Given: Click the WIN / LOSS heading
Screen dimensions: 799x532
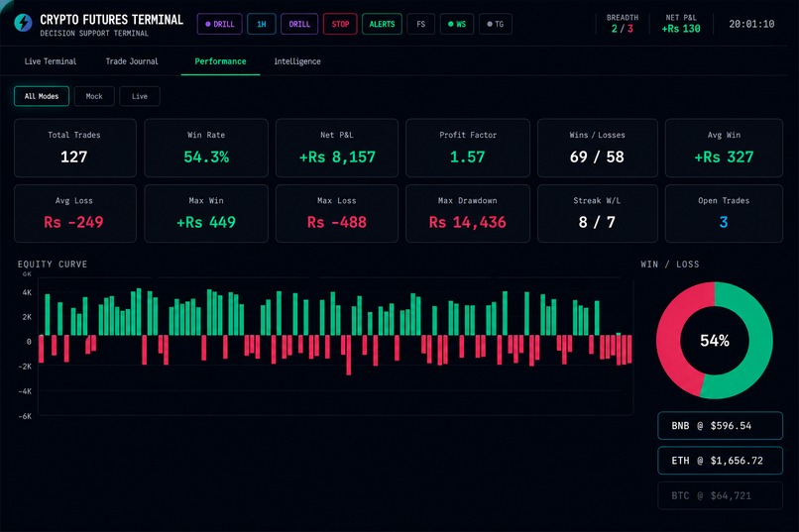Looking at the screenshot, I should click(x=669, y=265).
